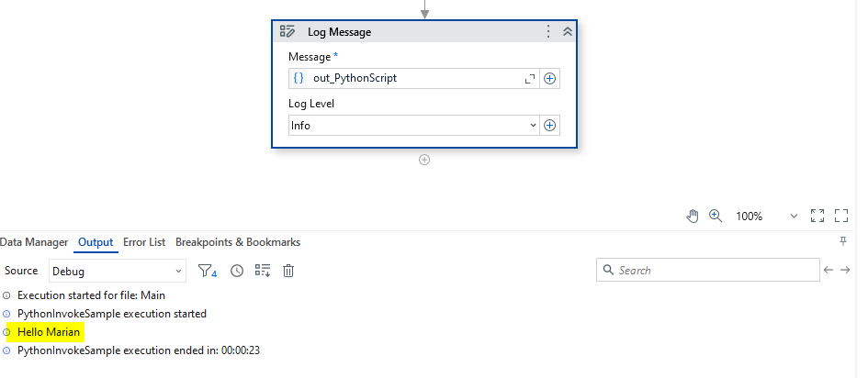Open the Data Manager tab
The height and width of the screenshot is (378, 868).
pos(34,242)
